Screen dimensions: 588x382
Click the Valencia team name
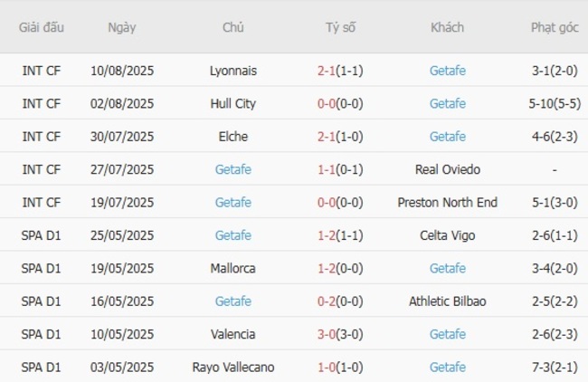232,335
